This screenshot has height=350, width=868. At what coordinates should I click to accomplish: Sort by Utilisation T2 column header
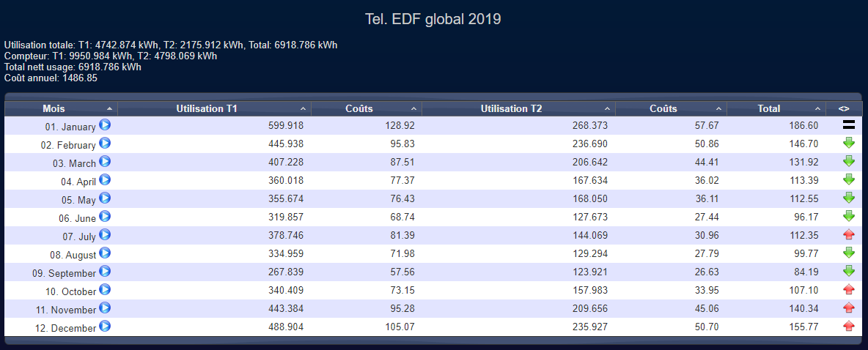click(x=518, y=109)
